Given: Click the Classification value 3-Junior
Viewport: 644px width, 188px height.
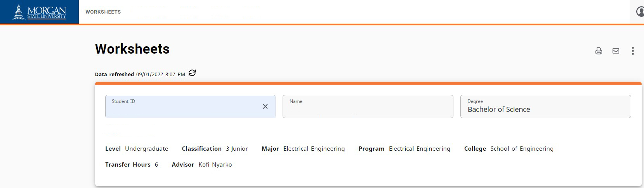Looking at the screenshot, I should [x=237, y=149].
